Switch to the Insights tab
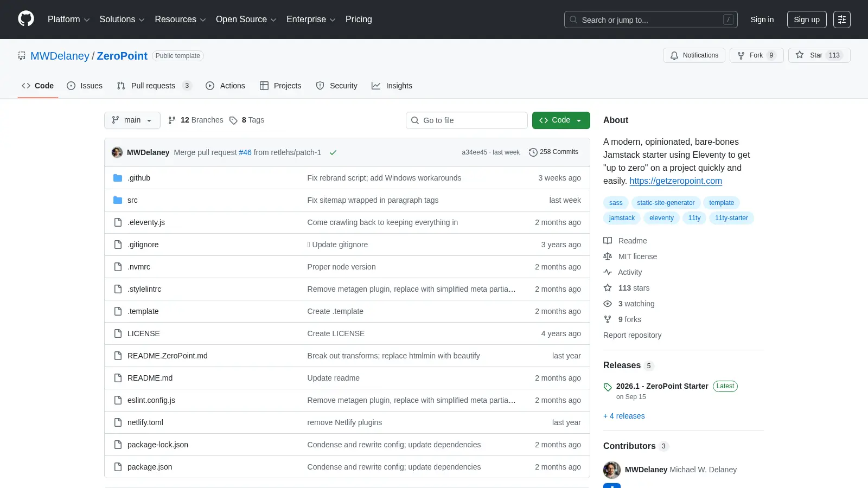This screenshot has height=488, width=868. tap(392, 86)
